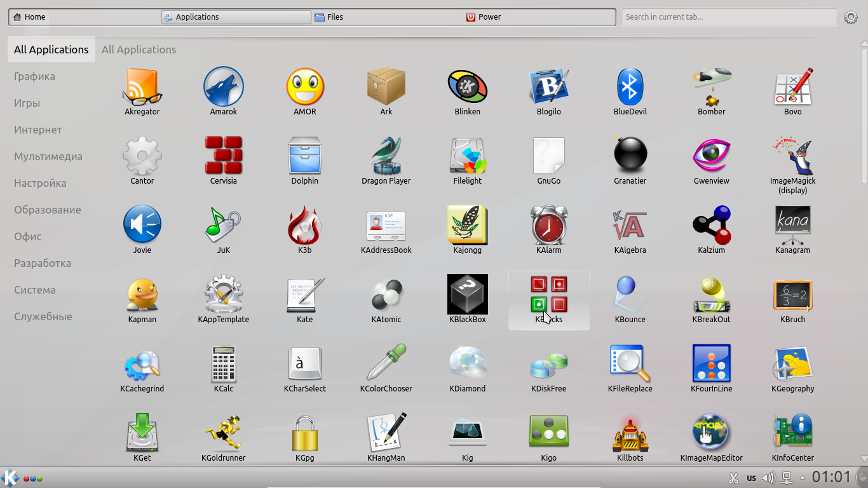Launch the KBlocks game
Image resolution: width=868 pixels, height=488 pixels.
click(x=549, y=300)
